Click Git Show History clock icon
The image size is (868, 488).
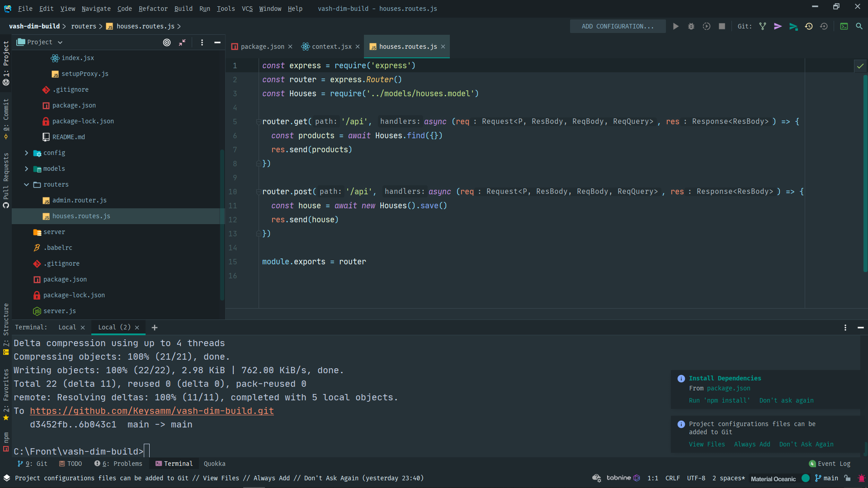coord(809,27)
